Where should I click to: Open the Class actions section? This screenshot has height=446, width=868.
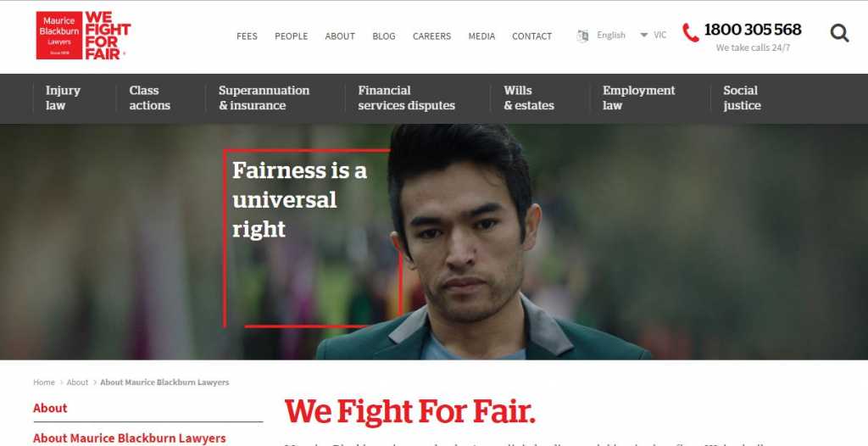(x=149, y=98)
